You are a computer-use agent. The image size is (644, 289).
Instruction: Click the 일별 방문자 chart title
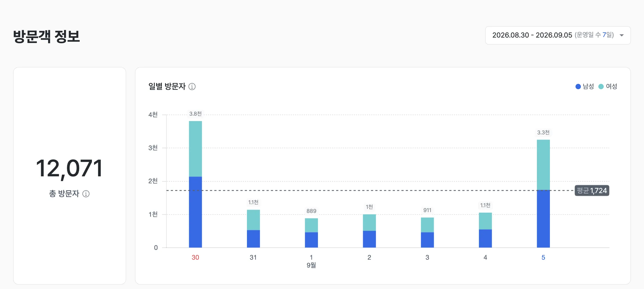pyautogui.click(x=167, y=87)
